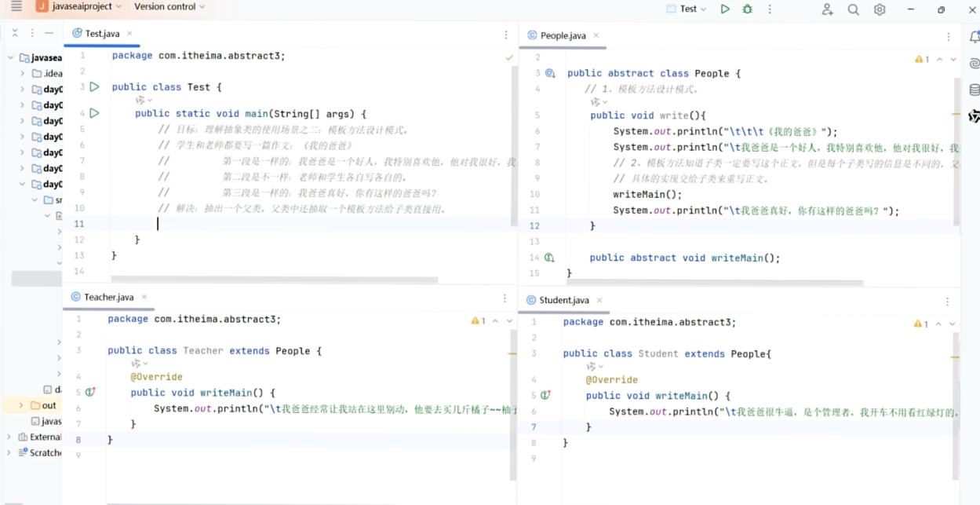Open Version control dropdown
Screen dimensions: 980x505
(x=169, y=6)
